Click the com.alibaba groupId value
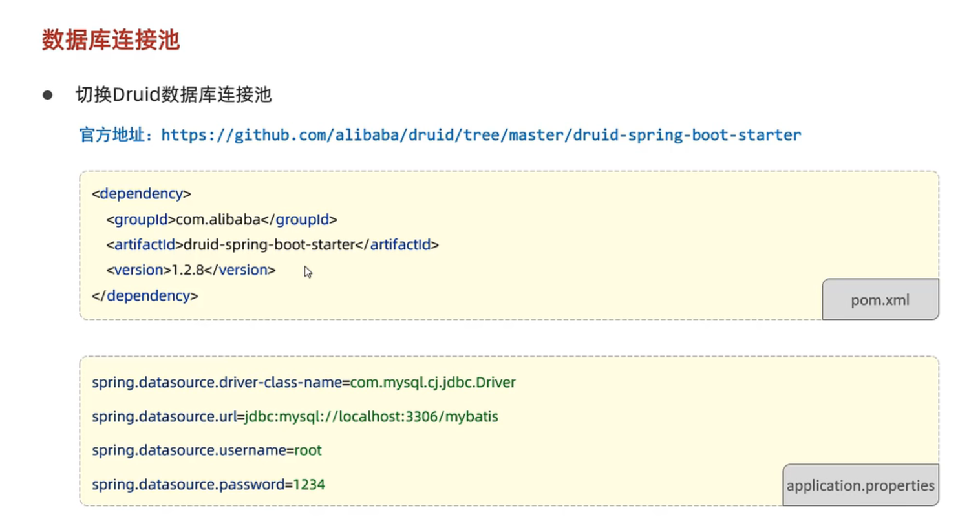980x519 pixels. point(218,220)
